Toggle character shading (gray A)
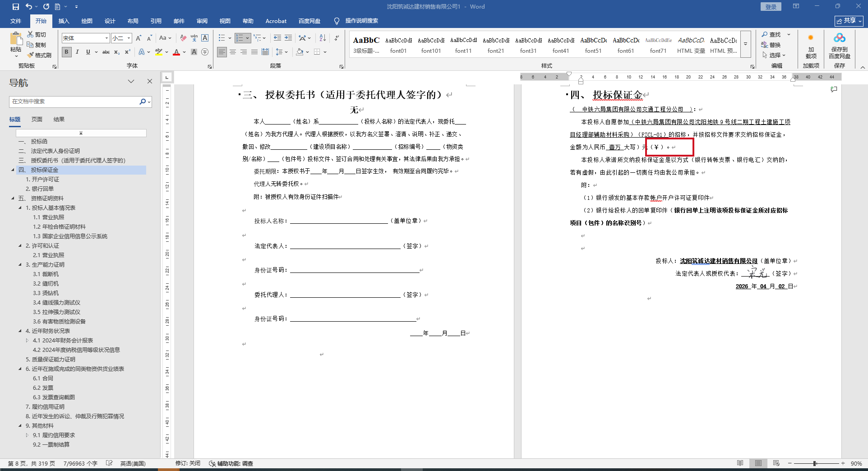The height and width of the screenshot is (471, 868). [x=194, y=52]
